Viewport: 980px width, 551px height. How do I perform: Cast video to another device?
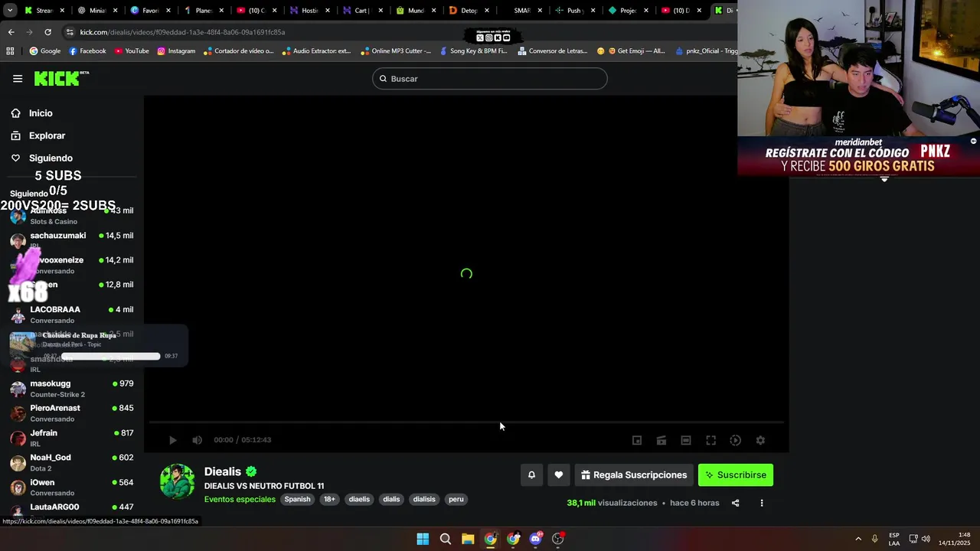(x=661, y=440)
